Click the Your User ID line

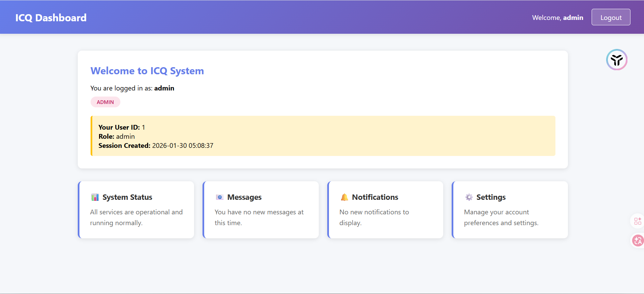click(122, 127)
